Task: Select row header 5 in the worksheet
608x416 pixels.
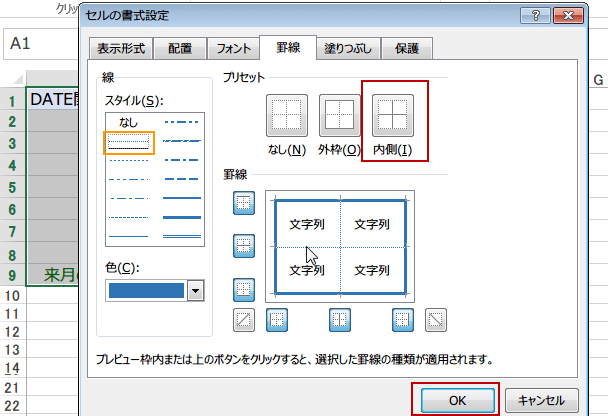Action: point(12,188)
